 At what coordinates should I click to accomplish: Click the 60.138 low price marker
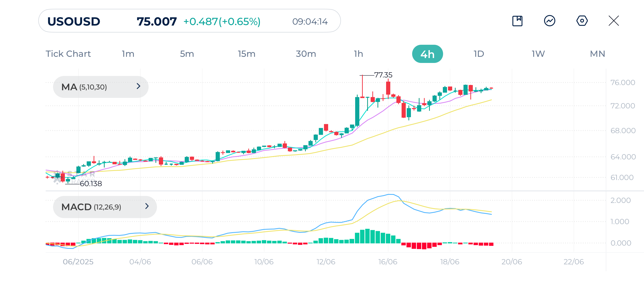pos(91,184)
